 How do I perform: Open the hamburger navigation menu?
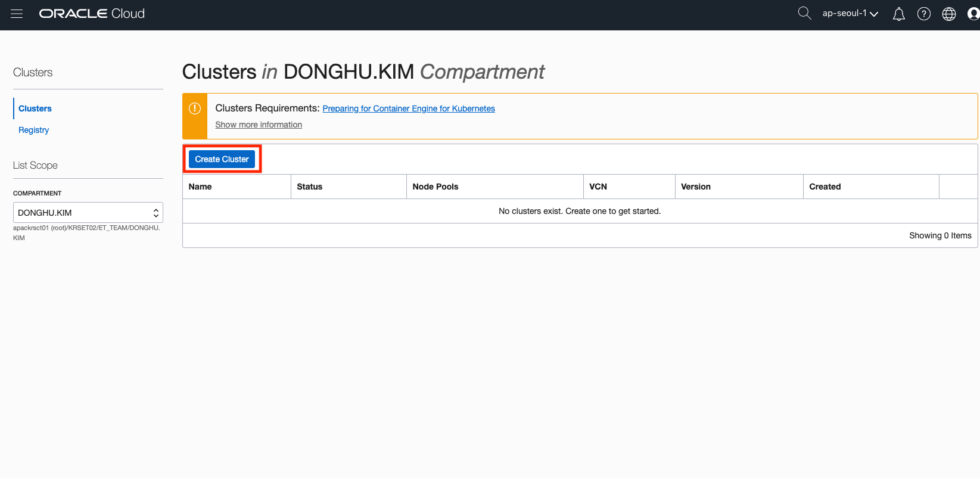tap(17, 14)
